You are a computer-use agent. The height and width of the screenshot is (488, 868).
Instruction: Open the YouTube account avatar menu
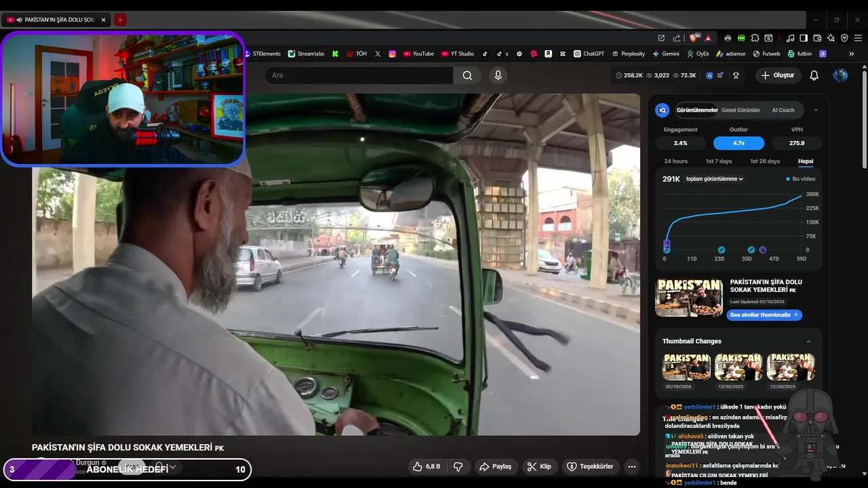pos(840,75)
